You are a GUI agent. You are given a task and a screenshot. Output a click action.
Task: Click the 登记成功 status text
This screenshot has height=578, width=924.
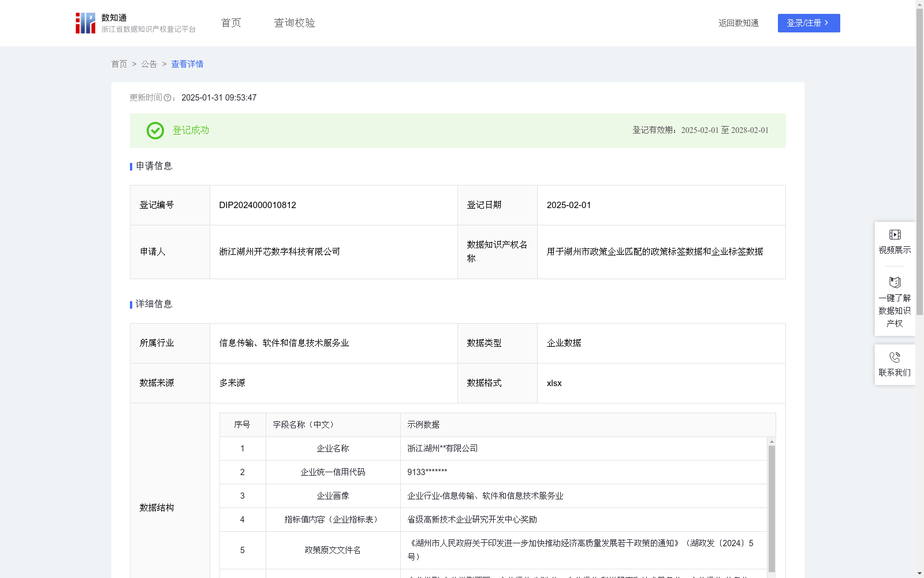[x=191, y=131]
